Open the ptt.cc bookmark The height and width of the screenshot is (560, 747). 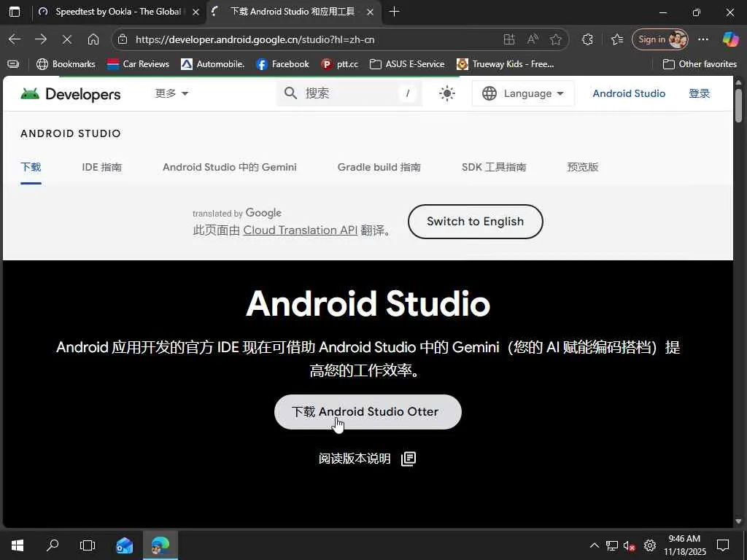click(x=340, y=64)
